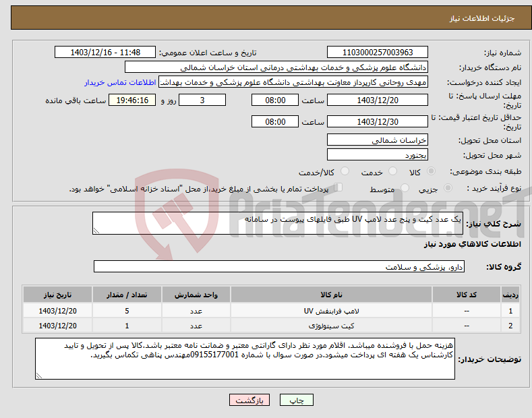Click the delivery city field بجنورد
Screen dimensions: 532x418
click(378, 154)
